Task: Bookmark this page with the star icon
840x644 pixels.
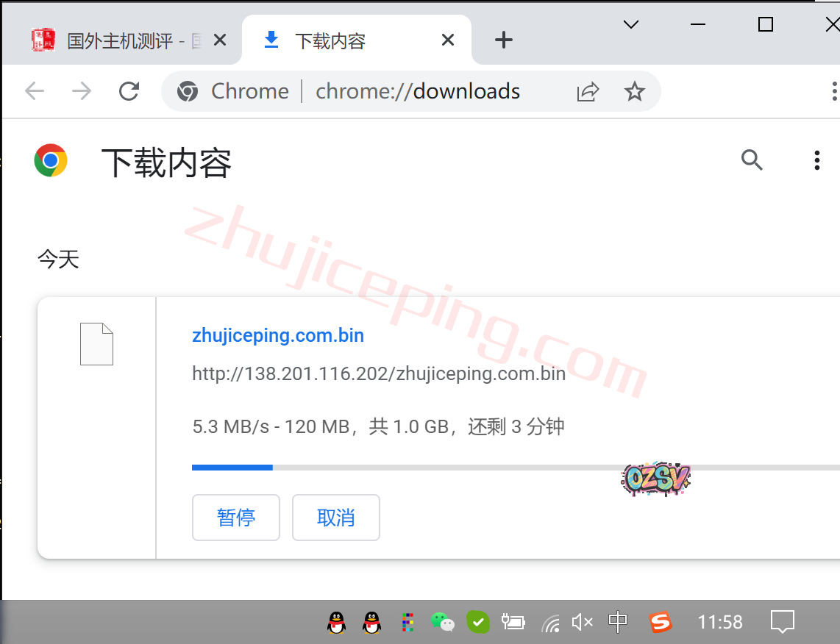Action: point(634,91)
